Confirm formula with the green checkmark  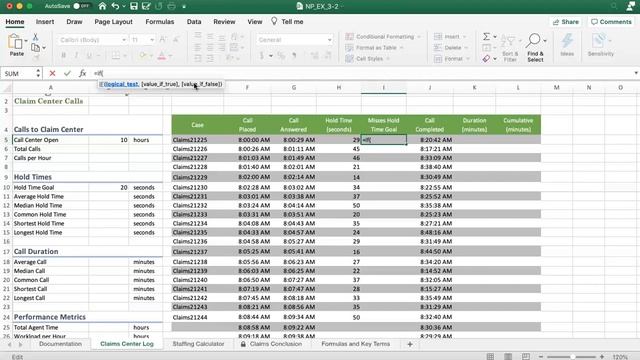[x=67, y=73]
